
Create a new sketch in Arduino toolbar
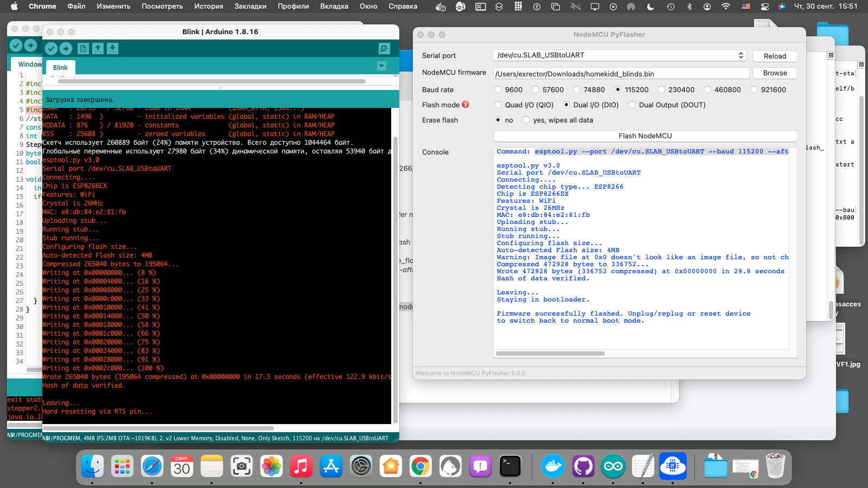pyautogui.click(x=83, y=49)
